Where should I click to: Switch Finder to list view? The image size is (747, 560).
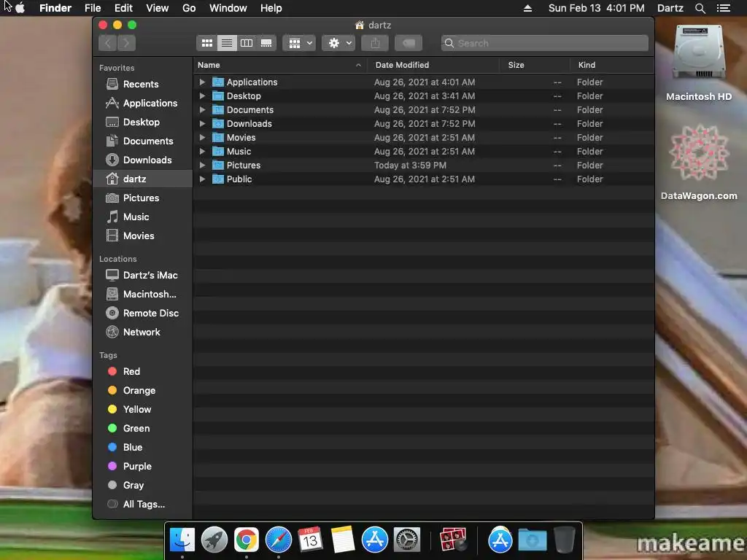tap(227, 43)
